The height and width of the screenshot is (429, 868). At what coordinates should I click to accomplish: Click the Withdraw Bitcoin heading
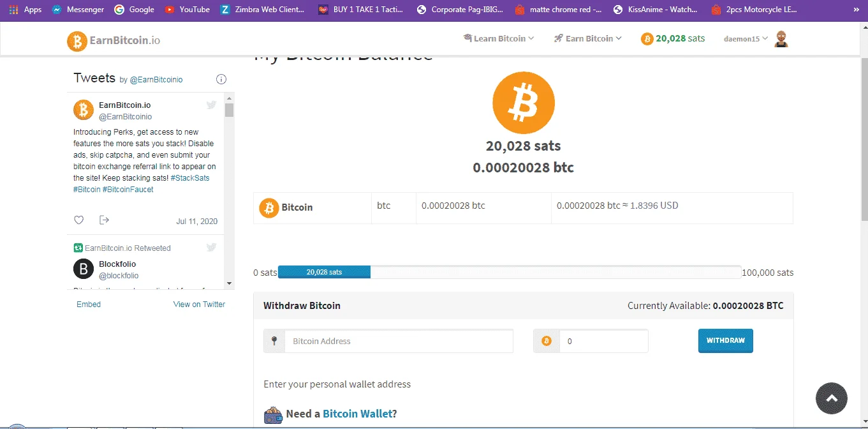pos(302,306)
